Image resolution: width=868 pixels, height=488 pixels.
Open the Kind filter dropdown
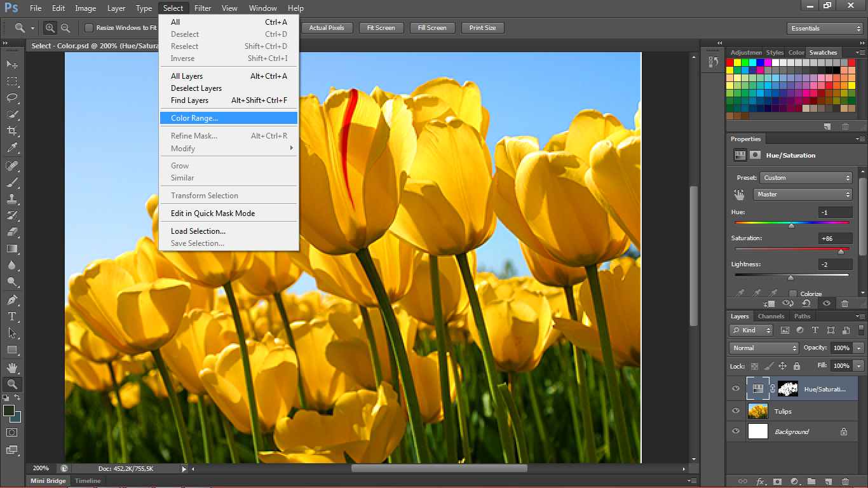coord(751,330)
